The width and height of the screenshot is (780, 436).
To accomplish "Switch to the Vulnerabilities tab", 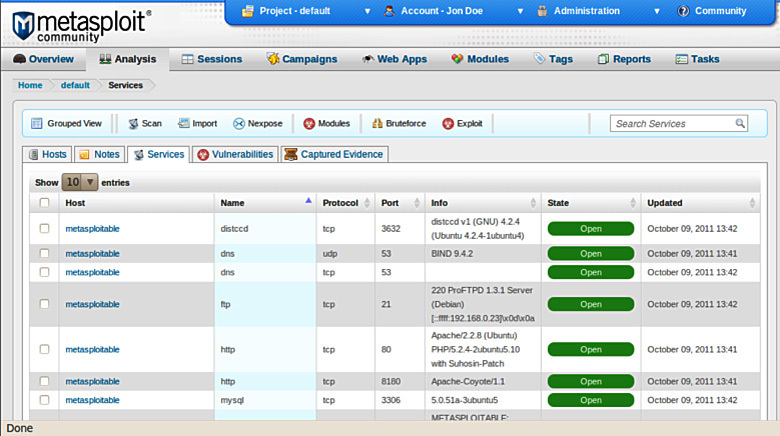I will coord(235,154).
